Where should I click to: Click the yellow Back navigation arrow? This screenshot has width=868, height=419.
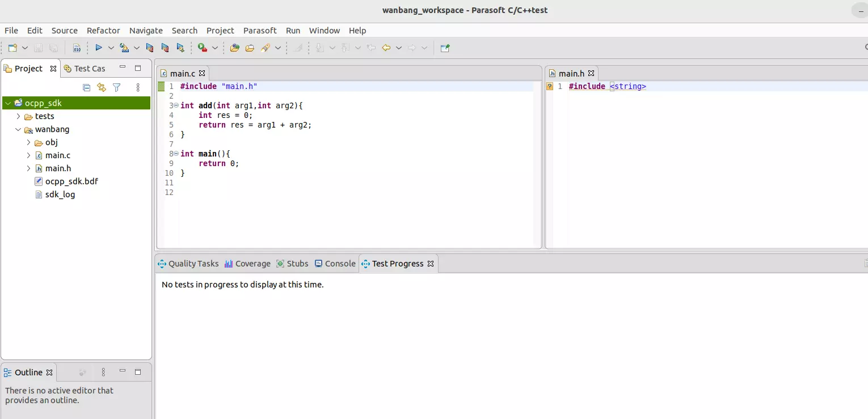(x=386, y=48)
